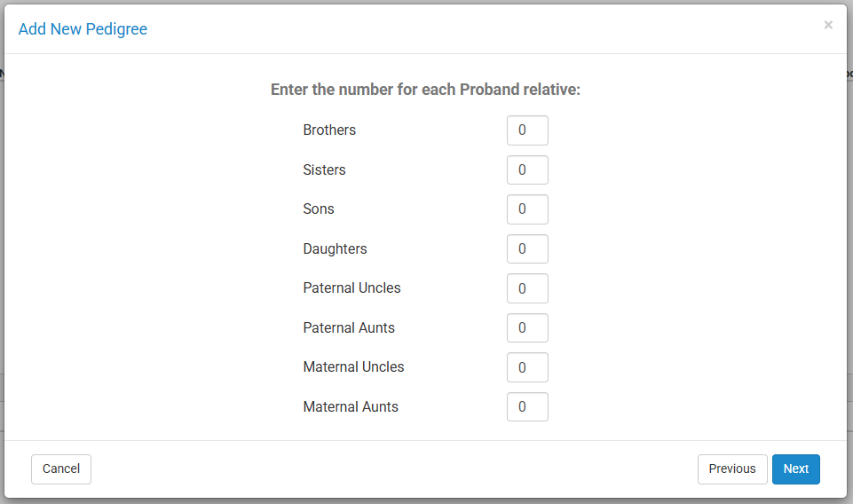Go back with the Previous button
The width and height of the screenshot is (853, 504).
pyautogui.click(x=732, y=469)
